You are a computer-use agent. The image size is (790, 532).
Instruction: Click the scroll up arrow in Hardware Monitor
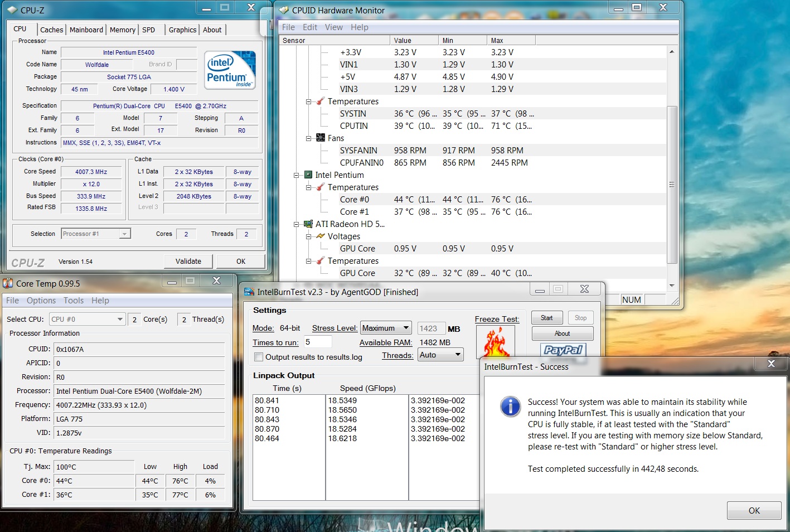(672, 51)
